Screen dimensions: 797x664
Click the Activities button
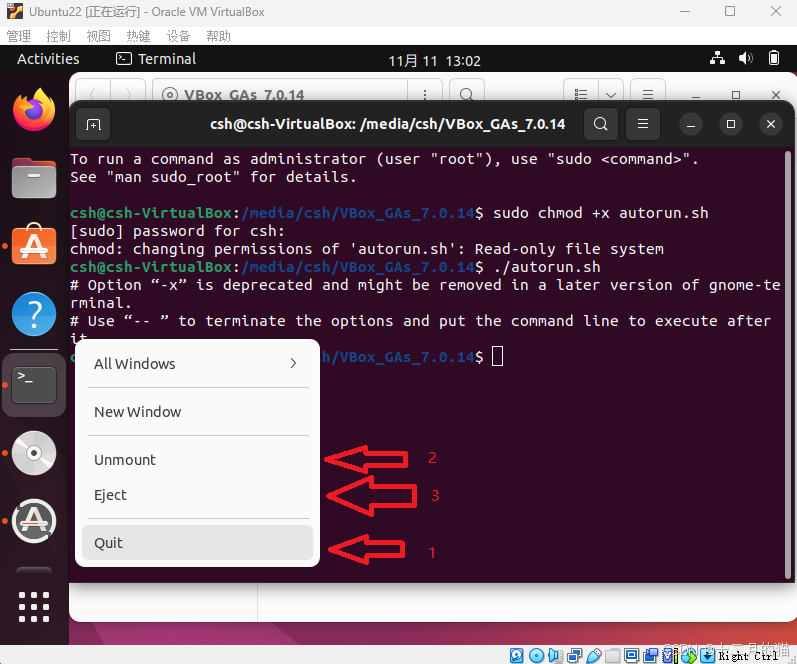[x=48, y=59]
